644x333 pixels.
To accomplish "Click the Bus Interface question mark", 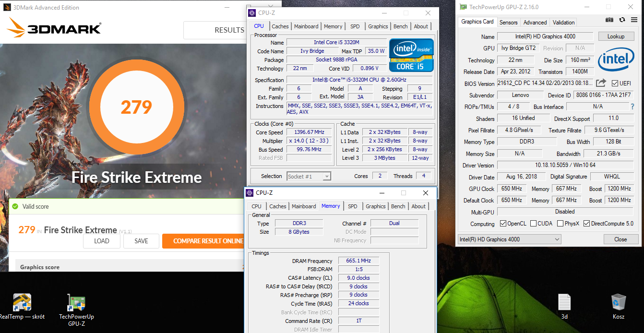I will (632, 107).
